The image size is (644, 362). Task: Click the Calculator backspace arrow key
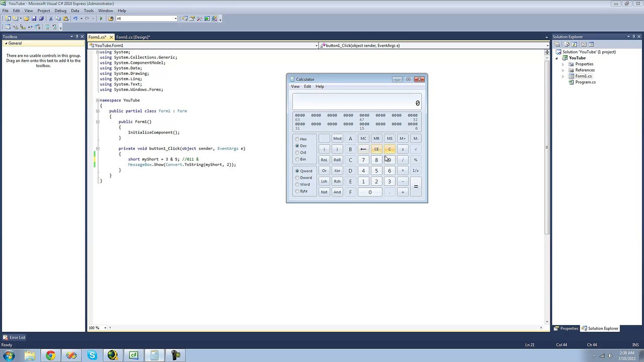point(363,149)
